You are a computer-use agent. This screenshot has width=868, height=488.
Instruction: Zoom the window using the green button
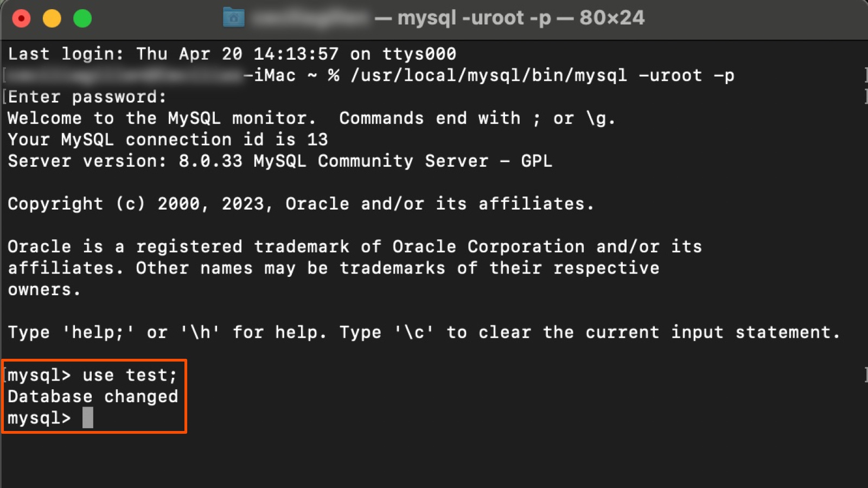pos(82,18)
